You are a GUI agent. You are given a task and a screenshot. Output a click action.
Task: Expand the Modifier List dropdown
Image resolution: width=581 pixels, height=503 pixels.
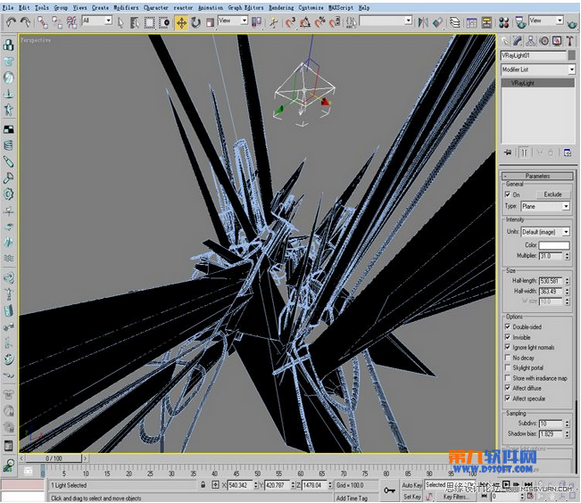[537, 69]
